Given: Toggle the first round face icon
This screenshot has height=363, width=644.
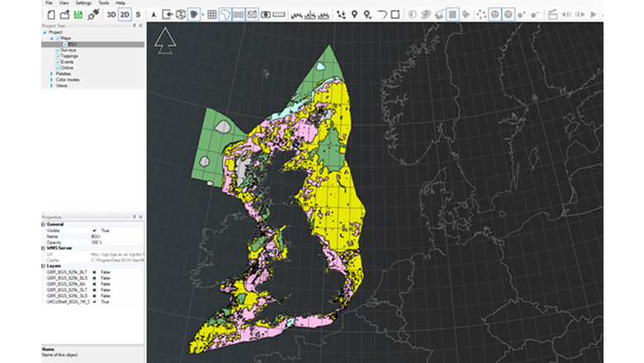Looking at the screenshot, I should pos(495,15).
